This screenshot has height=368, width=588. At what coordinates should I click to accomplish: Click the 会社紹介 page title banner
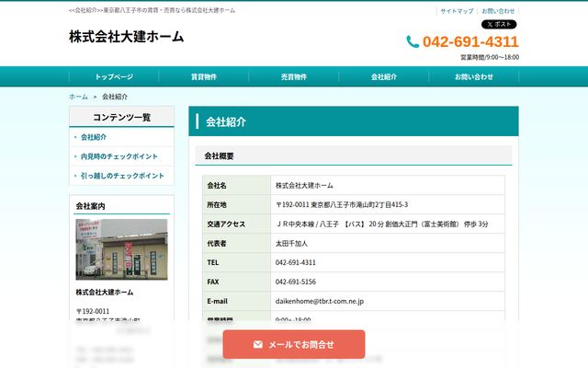(x=354, y=121)
